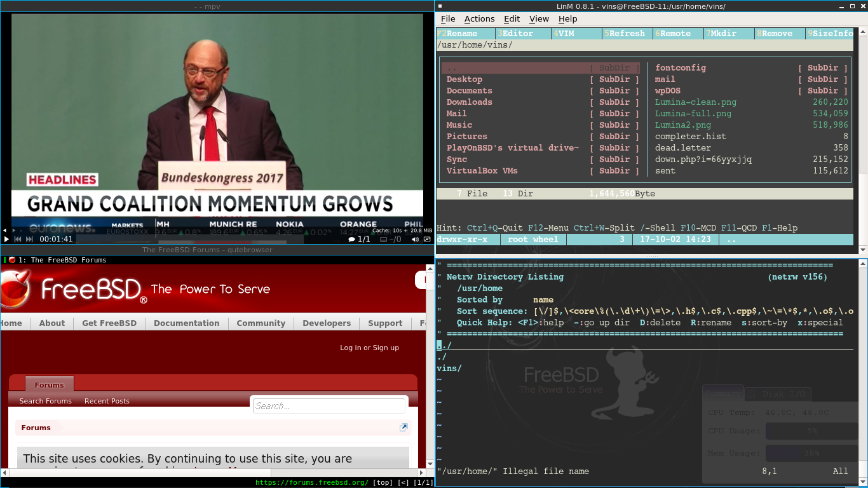
Task: Open the LinM View menu
Action: pos(539,19)
